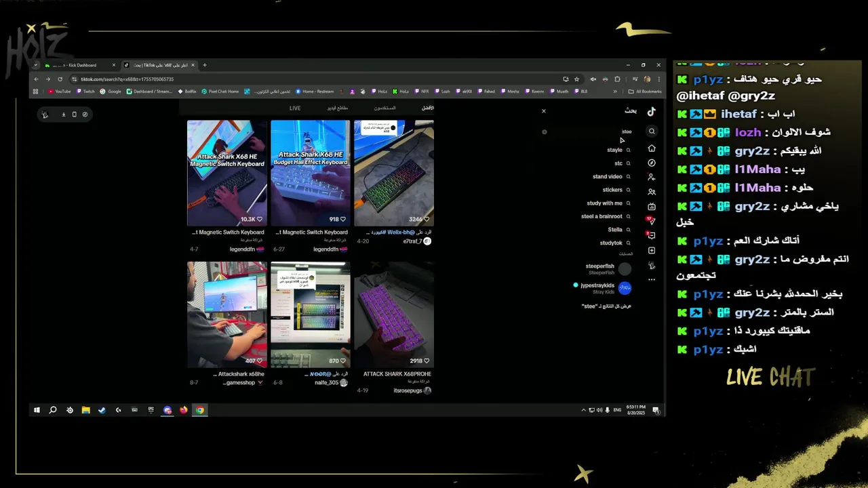Play the Budget Hall Effect Keyboard video
Screen dimensions: 868x488
coord(311,173)
